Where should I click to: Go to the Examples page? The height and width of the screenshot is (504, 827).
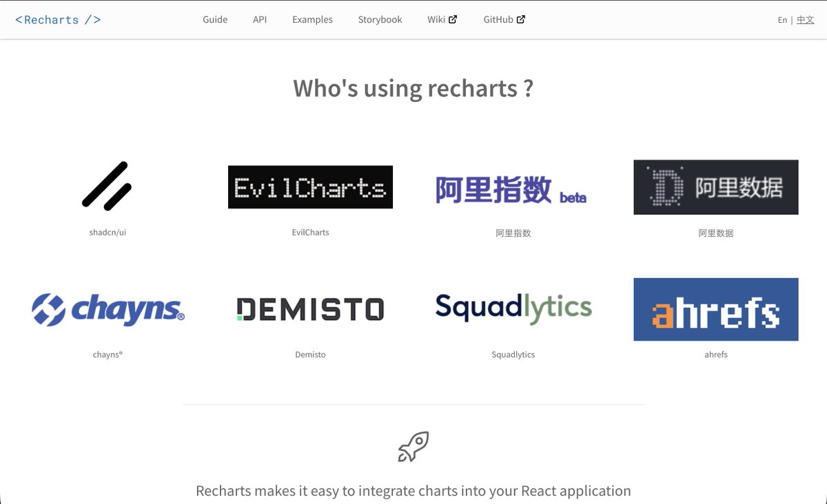312,20
